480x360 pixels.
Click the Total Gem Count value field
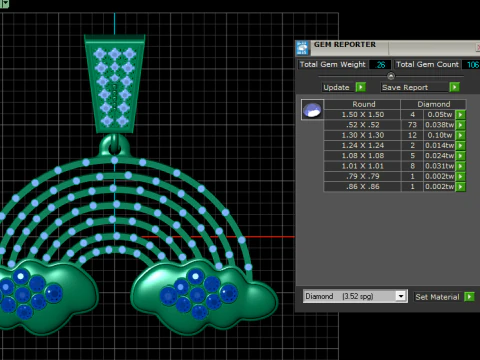tap(471, 65)
